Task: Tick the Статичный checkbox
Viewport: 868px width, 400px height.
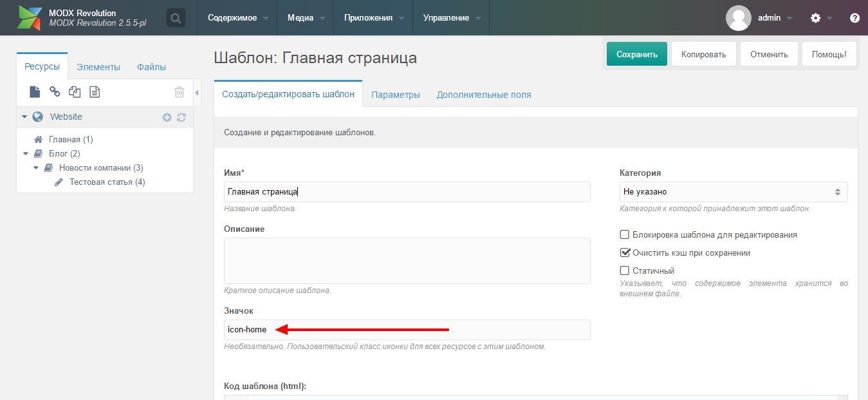Action: [624, 271]
